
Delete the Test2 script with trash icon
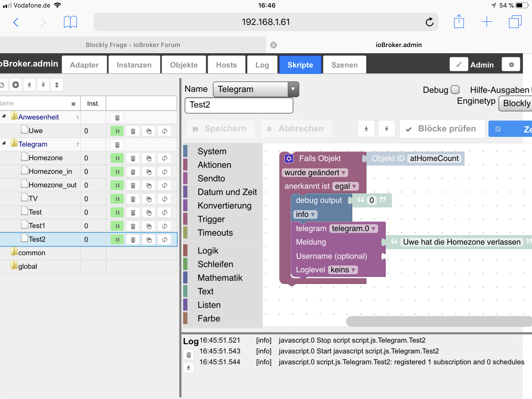pyautogui.click(x=133, y=240)
